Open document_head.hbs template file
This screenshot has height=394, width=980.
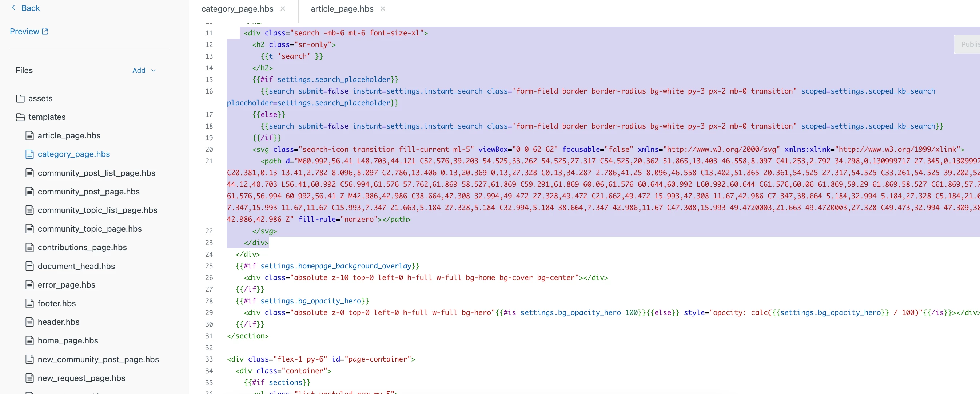(x=76, y=266)
